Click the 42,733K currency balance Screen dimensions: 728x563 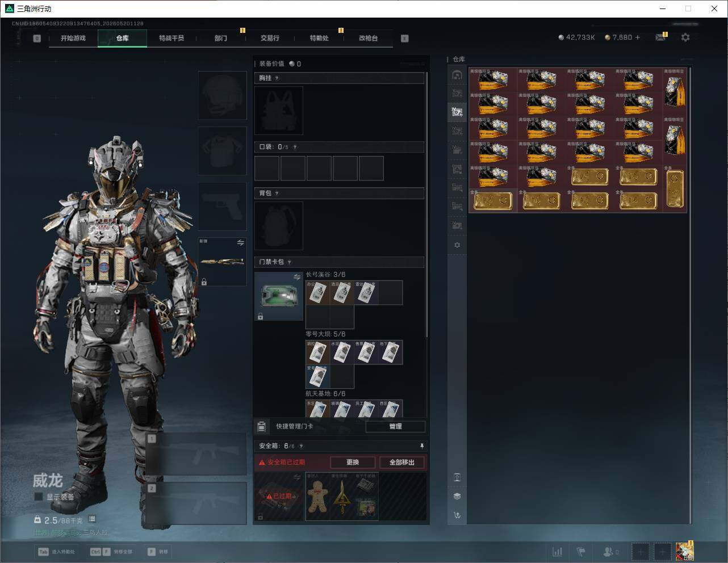(576, 37)
